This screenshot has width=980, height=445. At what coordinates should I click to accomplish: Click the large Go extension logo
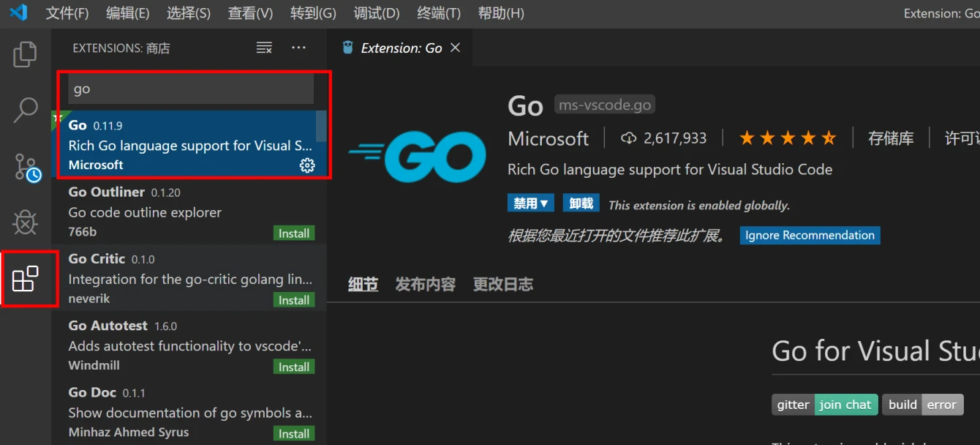(x=417, y=156)
